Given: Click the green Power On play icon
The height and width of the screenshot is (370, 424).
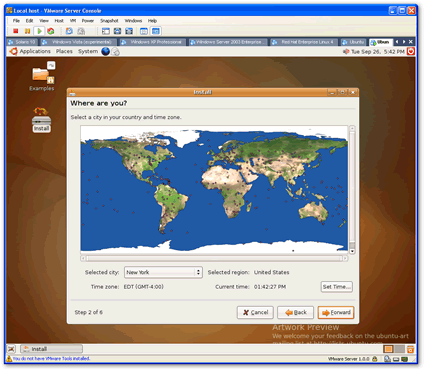Looking at the screenshot, I should click(x=39, y=31).
